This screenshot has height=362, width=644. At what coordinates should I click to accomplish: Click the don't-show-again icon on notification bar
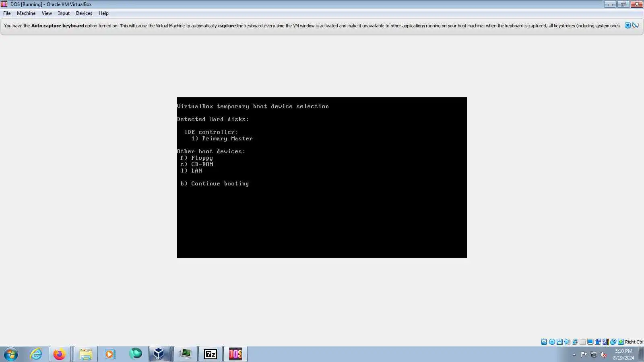point(636,25)
